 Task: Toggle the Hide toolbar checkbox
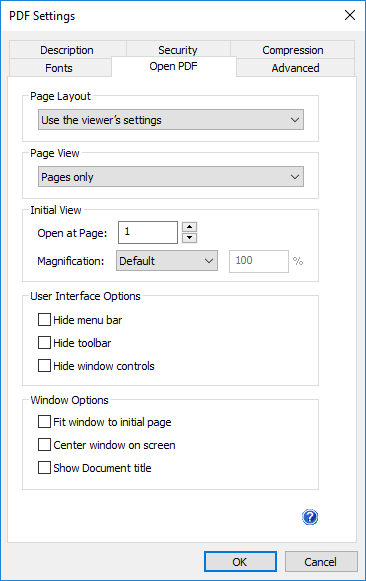tap(44, 342)
